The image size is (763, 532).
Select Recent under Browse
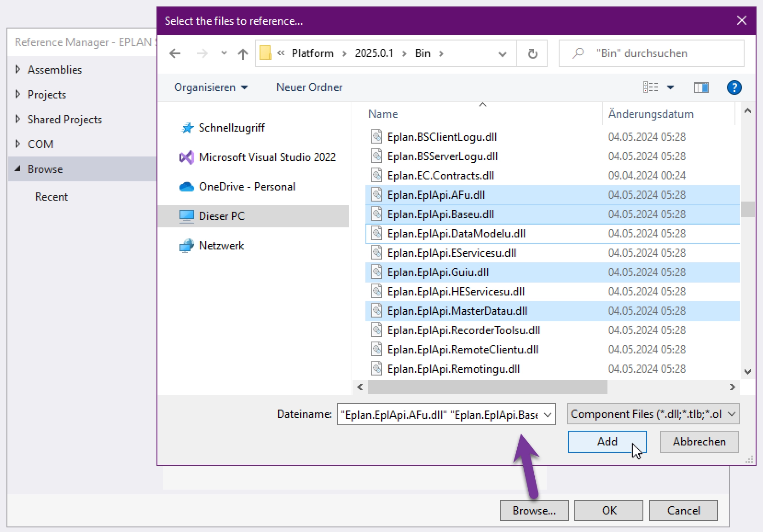click(x=52, y=197)
